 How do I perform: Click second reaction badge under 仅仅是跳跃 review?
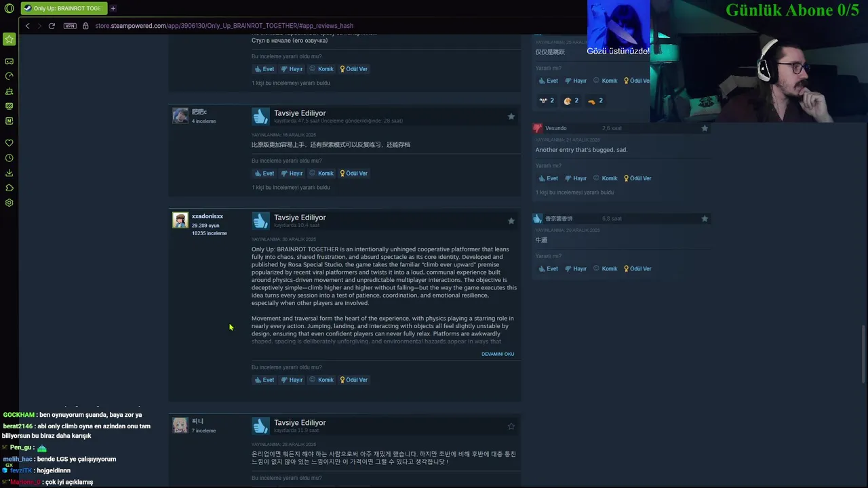[571, 101]
